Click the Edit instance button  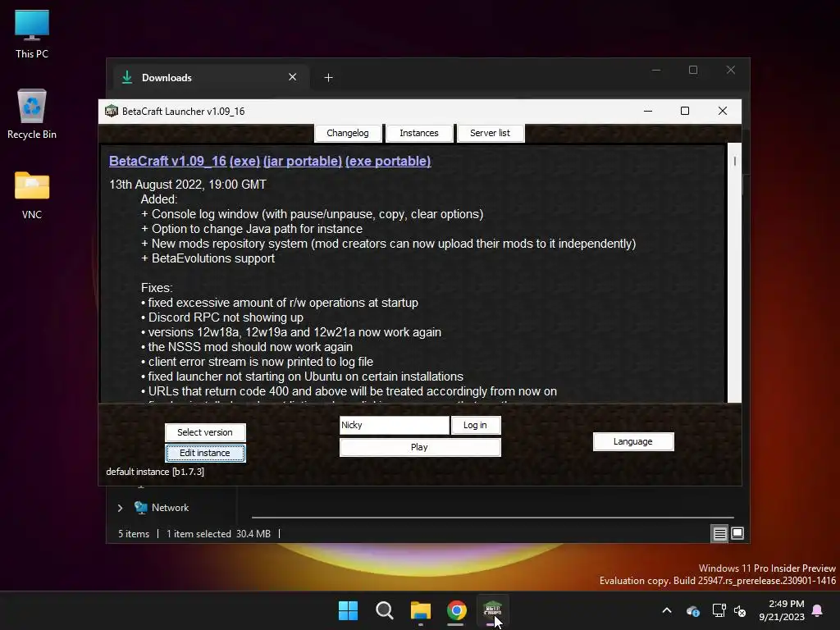205,453
